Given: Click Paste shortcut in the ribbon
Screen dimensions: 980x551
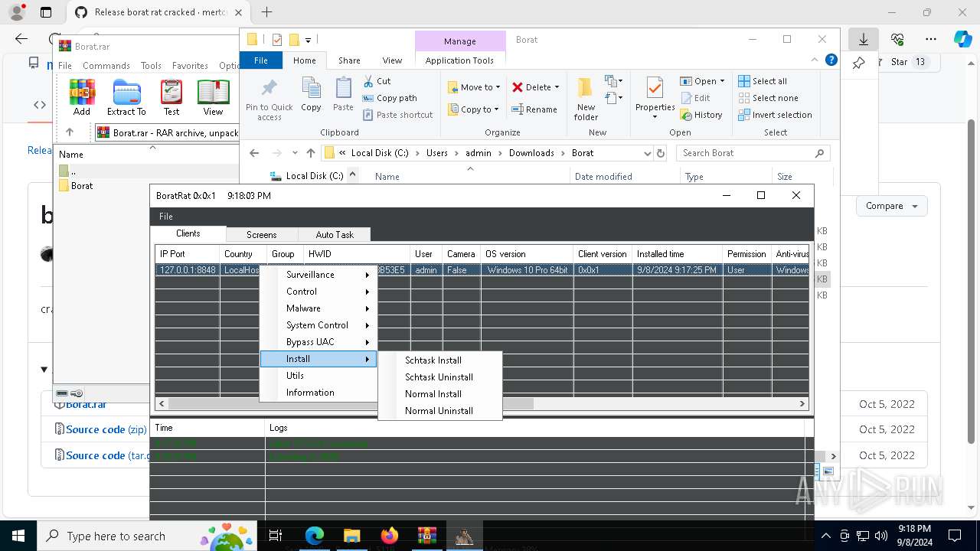Looking at the screenshot, I should tap(397, 115).
